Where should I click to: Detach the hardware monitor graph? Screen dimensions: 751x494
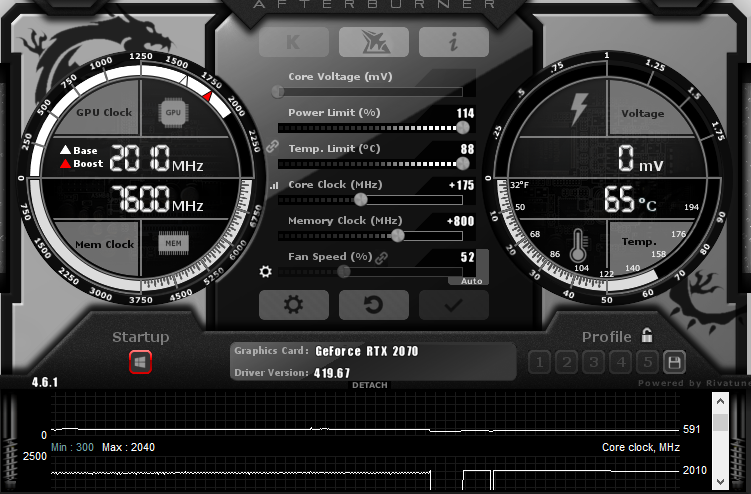pos(370,385)
